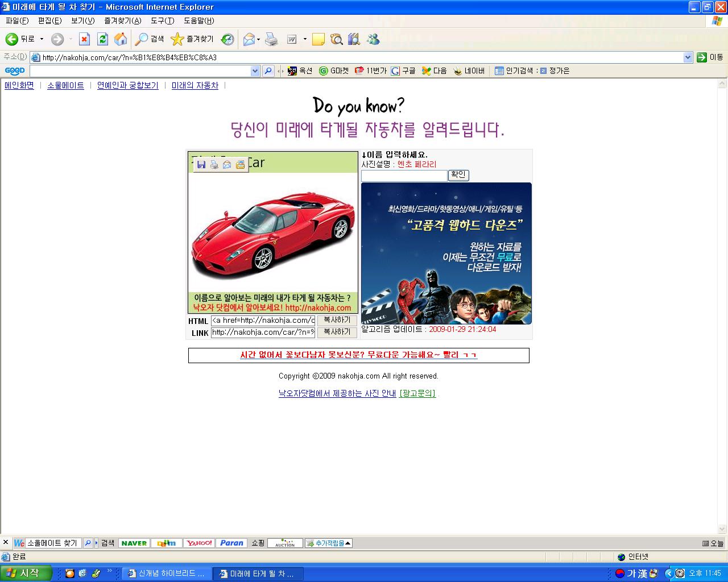Click the Word edit toolbar icon

(x=292, y=39)
